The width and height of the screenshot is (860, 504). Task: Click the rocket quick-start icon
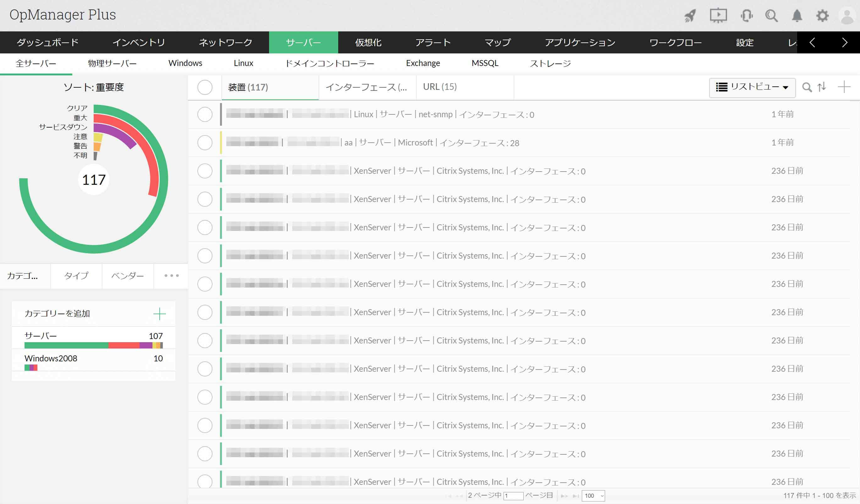[x=690, y=16]
